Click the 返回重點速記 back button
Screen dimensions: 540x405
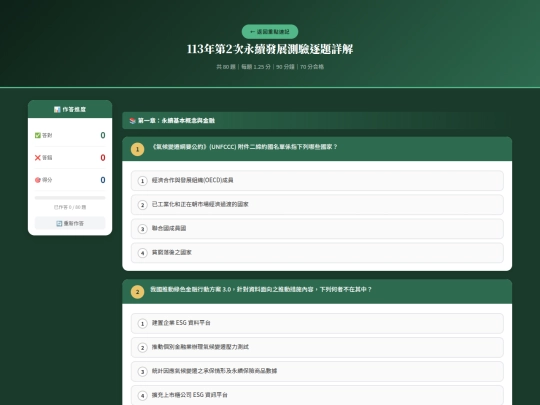point(270,32)
